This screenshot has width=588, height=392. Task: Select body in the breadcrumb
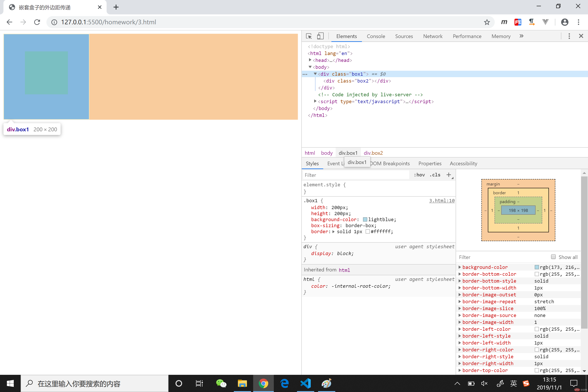click(x=327, y=153)
